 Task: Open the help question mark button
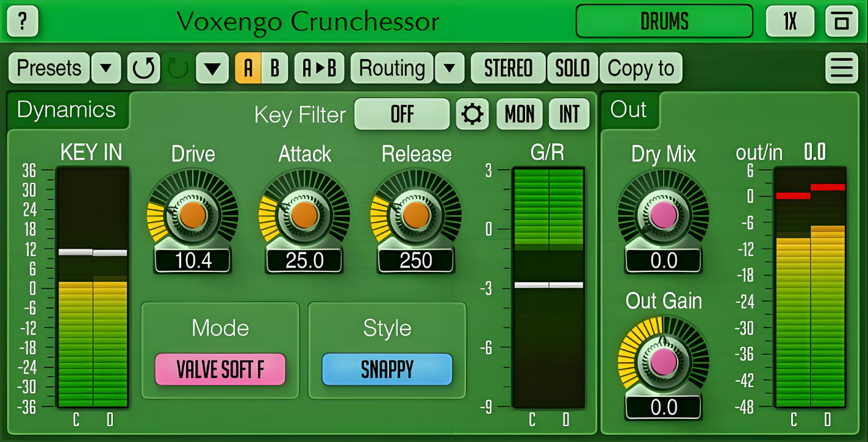[x=23, y=21]
